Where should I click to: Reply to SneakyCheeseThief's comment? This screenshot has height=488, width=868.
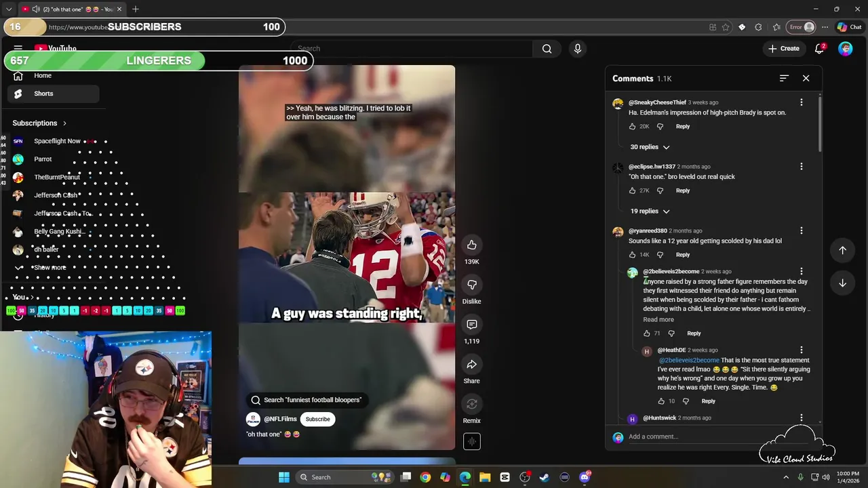point(682,127)
